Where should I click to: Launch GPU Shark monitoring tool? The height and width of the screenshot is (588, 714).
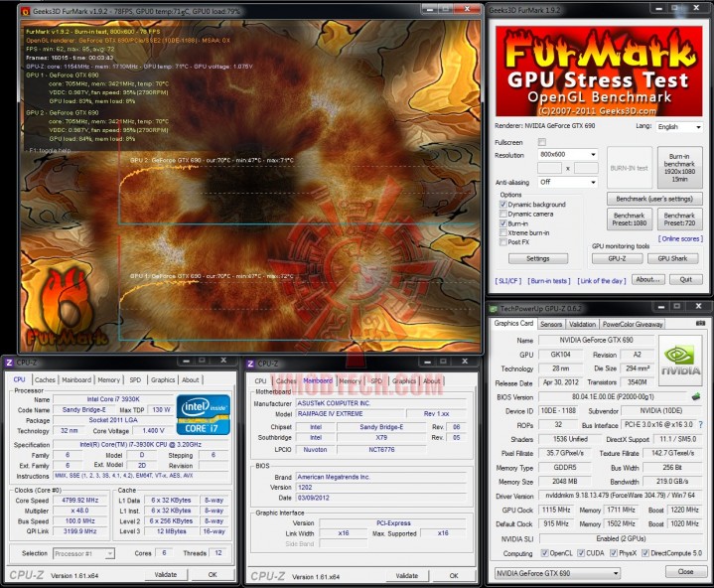672,258
